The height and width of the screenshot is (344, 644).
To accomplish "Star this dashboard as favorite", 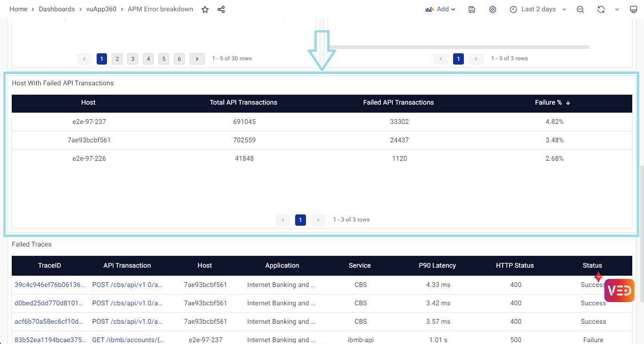I will pyautogui.click(x=205, y=9).
